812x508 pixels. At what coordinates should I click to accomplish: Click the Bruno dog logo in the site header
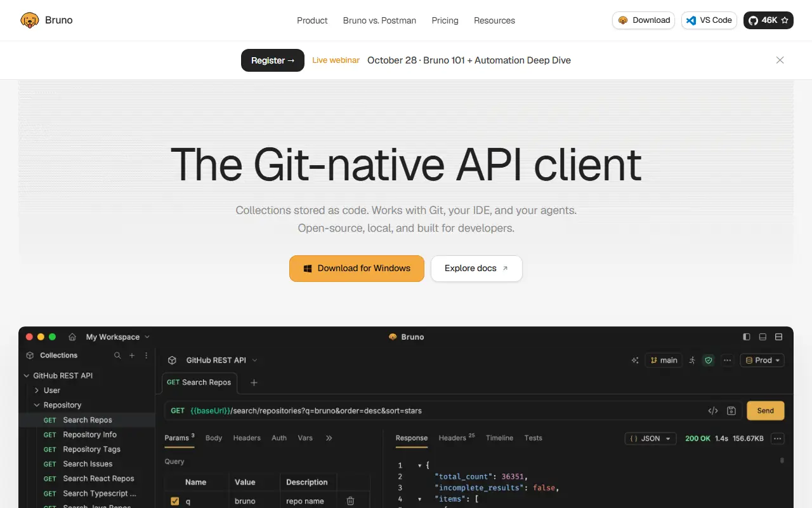pos(30,20)
